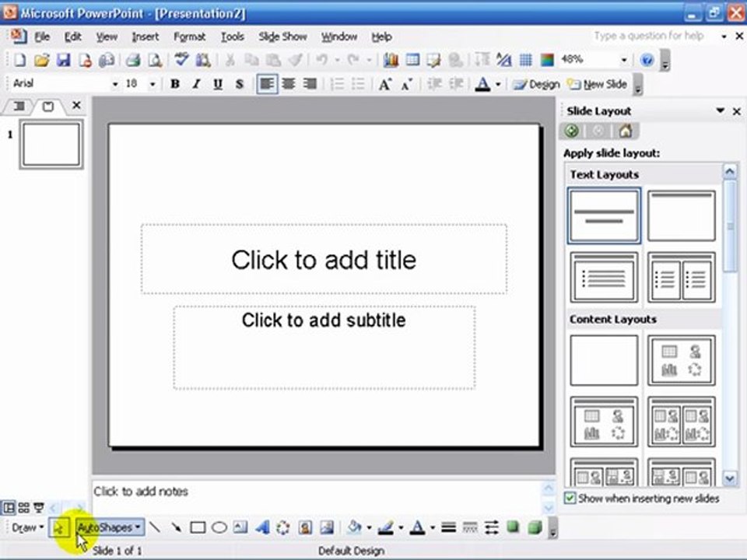
Task: Expand the Fill Color dropdown arrow
Action: click(369, 527)
